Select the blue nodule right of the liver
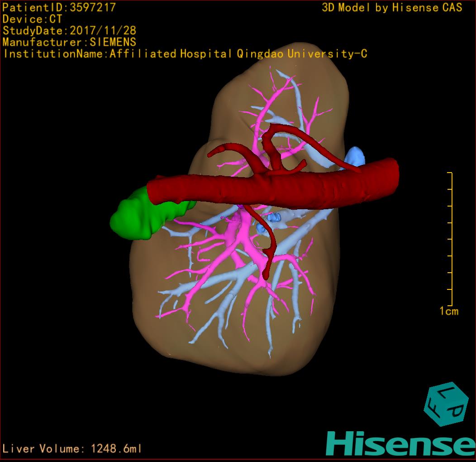 pos(355,156)
